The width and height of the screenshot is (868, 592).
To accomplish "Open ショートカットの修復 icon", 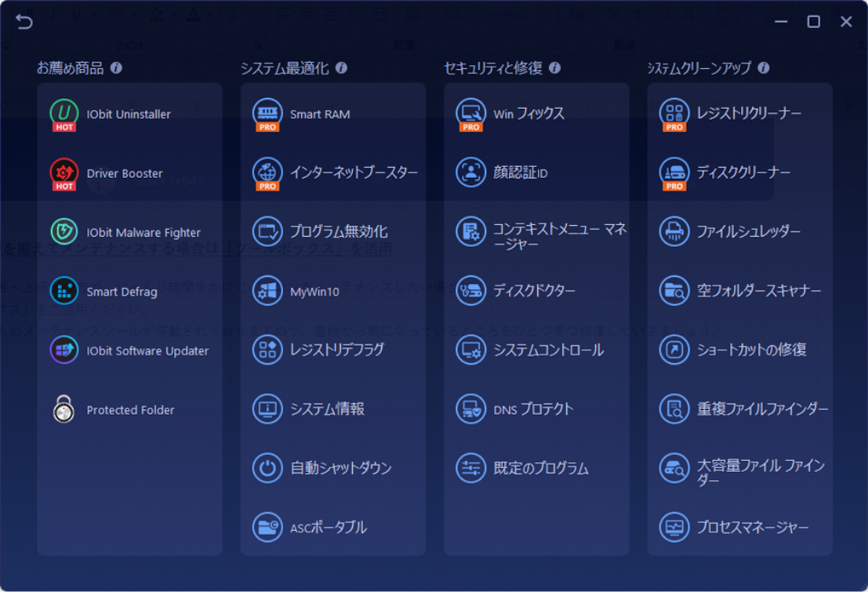I will (x=674, y=350).
